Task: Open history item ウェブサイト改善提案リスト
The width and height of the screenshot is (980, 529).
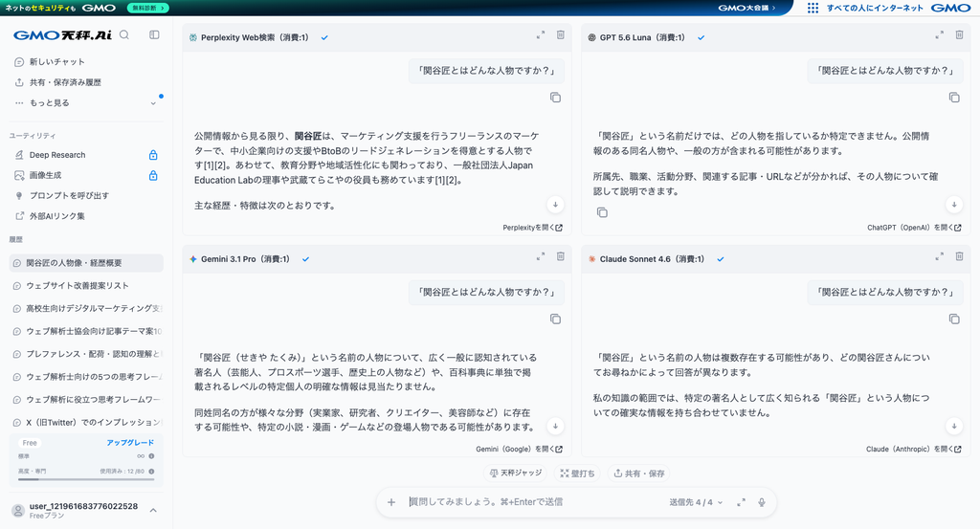Action: (x=86, y=285)
